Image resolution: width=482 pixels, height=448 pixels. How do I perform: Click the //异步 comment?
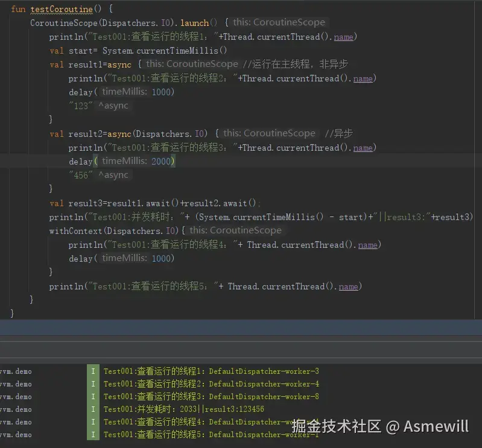coord(338,133)
